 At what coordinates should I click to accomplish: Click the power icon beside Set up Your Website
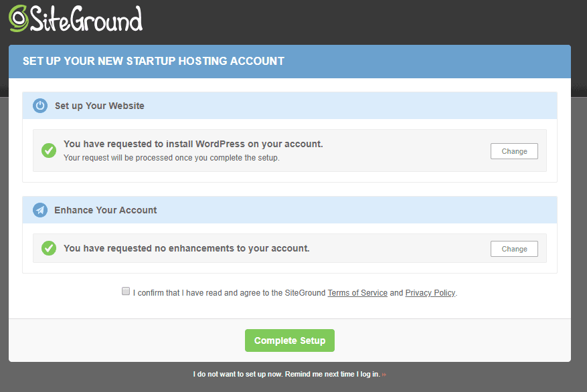pos(40,106)
